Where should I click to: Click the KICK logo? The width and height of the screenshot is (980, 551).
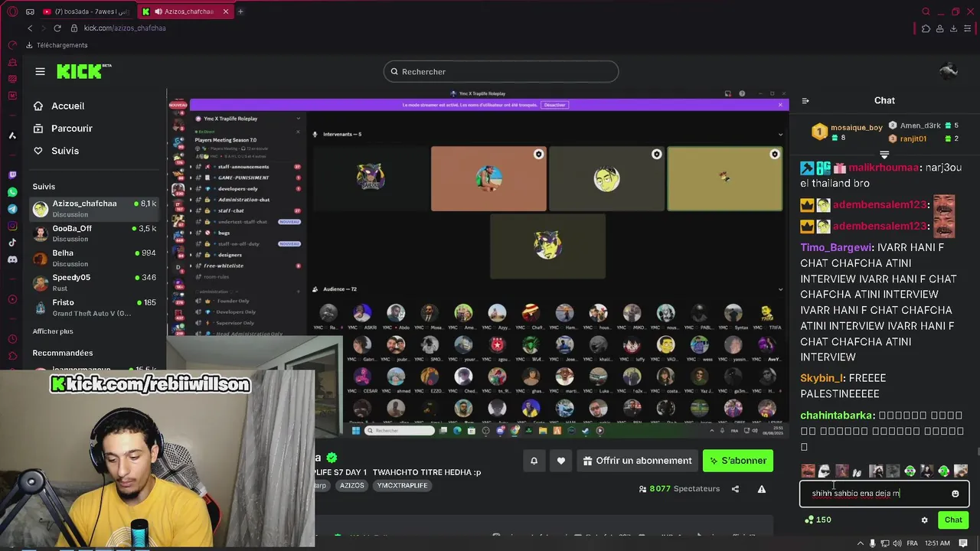(x=83, y=71)
